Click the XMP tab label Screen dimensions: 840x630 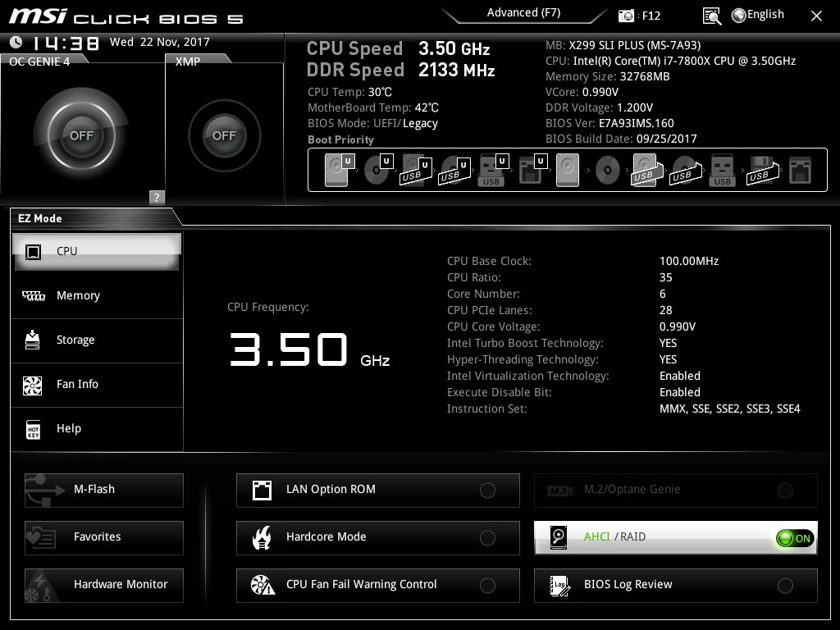pyautogui.click(x=188, y=62)
